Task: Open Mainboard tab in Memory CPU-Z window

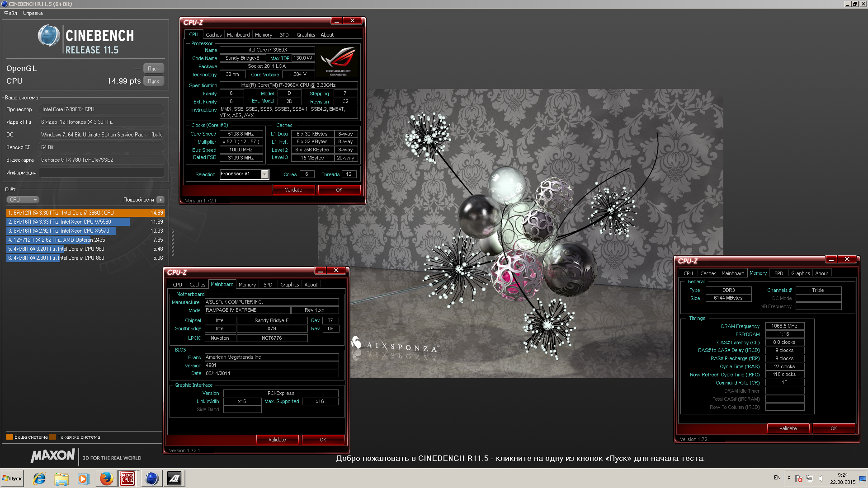Action: point(733,273)
